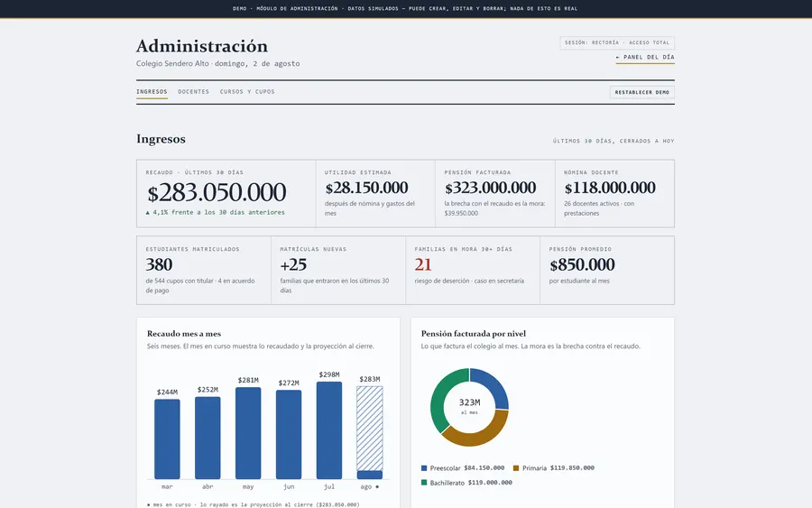812x508 pixels.
Task: Click the green Bachillerato legend swatch
Action: [x=424, y=483]
